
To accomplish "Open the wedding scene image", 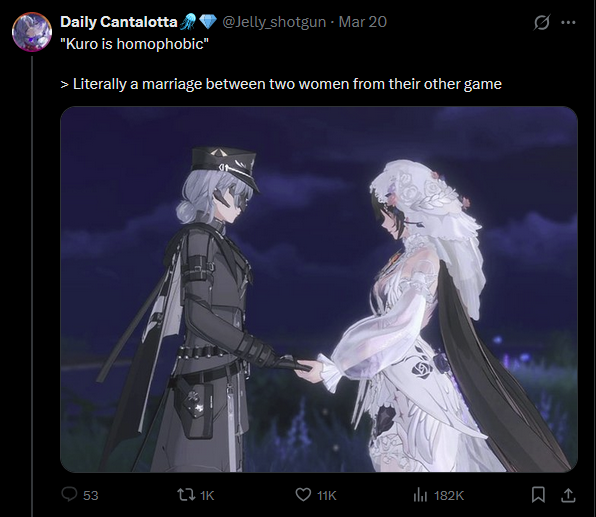I will (x=319, y=289).
